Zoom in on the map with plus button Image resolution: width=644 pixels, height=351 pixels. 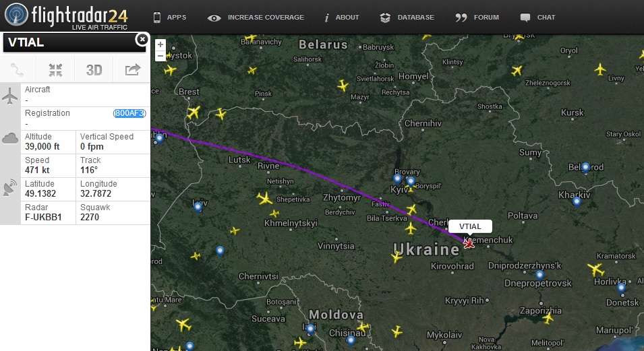tap(160, 44)
